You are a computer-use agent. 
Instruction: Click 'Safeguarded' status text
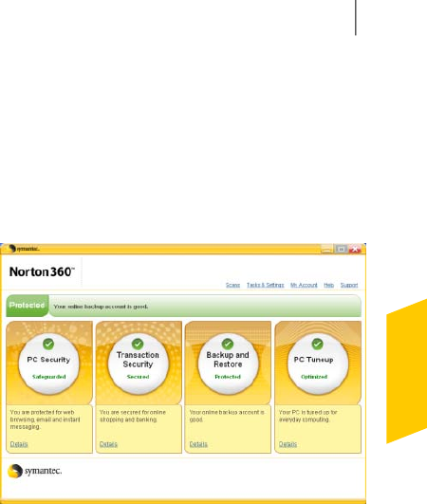pos(48,377)
